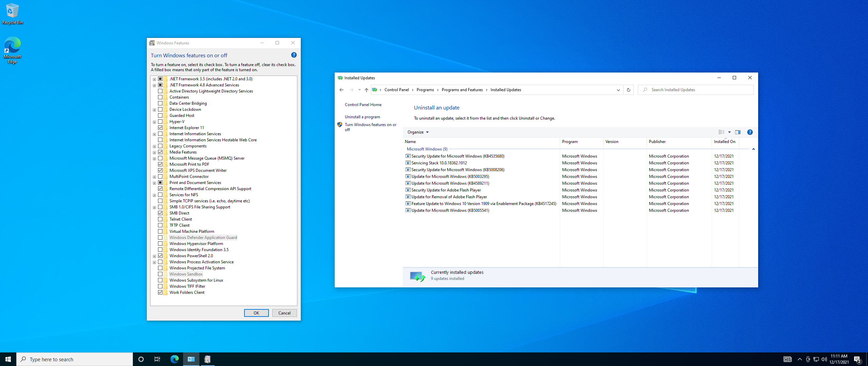Open Task View from taskbar
This screenshot has width=868, height=366.
157,359
